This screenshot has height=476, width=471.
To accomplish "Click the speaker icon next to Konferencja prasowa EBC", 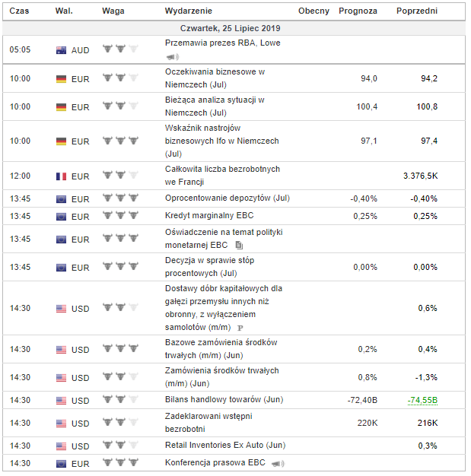I will [x=277, y=463].
